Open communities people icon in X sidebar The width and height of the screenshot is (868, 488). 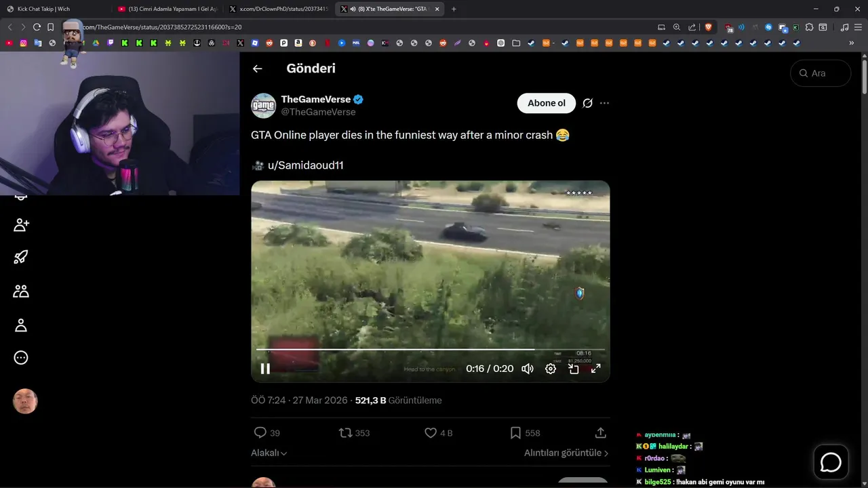(x=21, y=291)
